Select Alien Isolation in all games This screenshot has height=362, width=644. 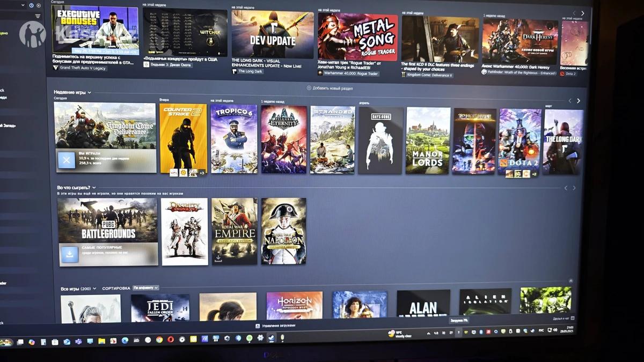486,302
